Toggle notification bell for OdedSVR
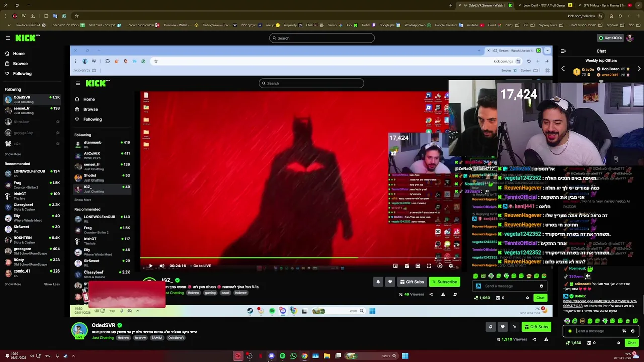The height and width of the screenshot is (362, 644). pos(490,327)
